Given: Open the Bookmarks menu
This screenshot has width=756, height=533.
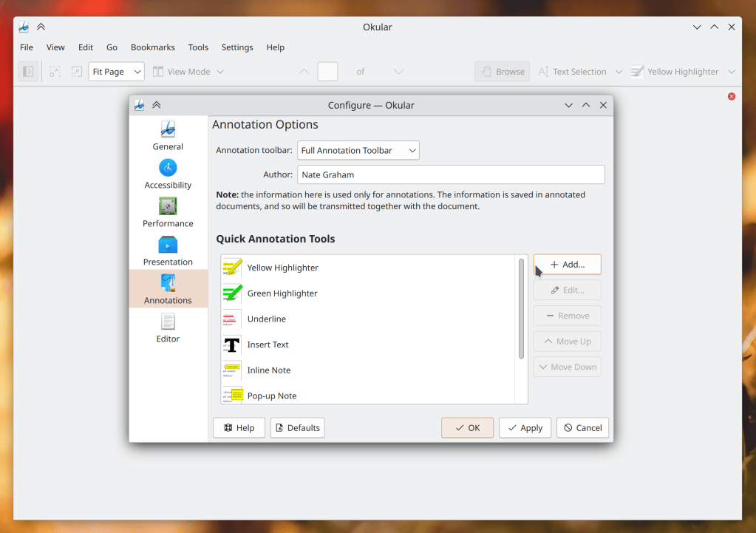Looking at the screenshot, I should (153, 47).
